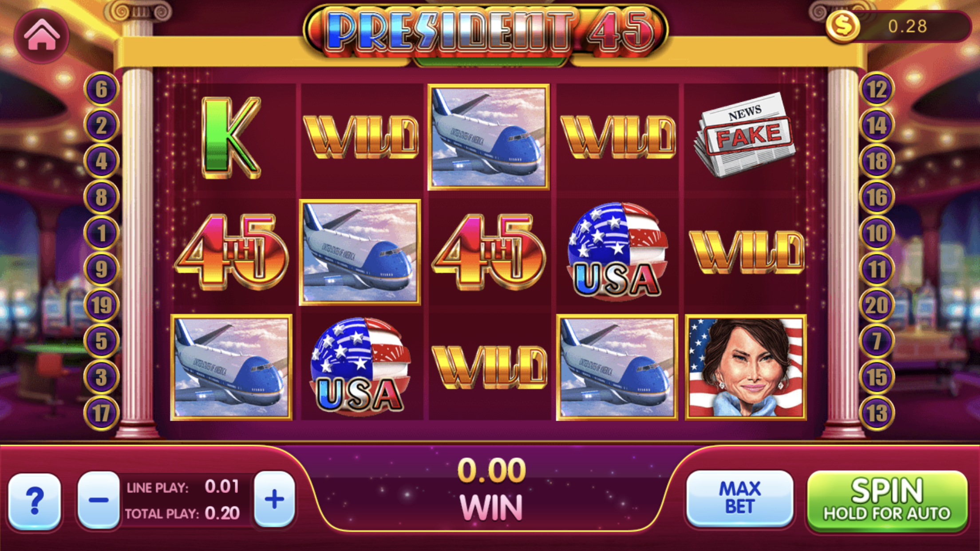
Task: Increase line play with plus button
Action: pyautogui.click(x=274, y=500)
